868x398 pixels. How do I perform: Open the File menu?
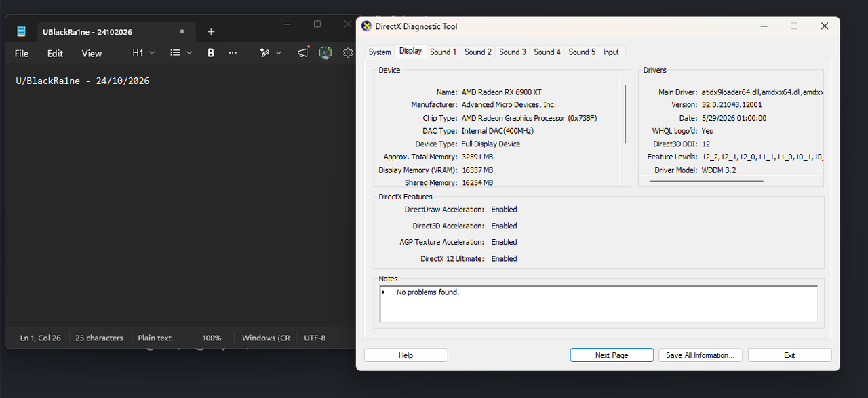[x=22, y=53]
